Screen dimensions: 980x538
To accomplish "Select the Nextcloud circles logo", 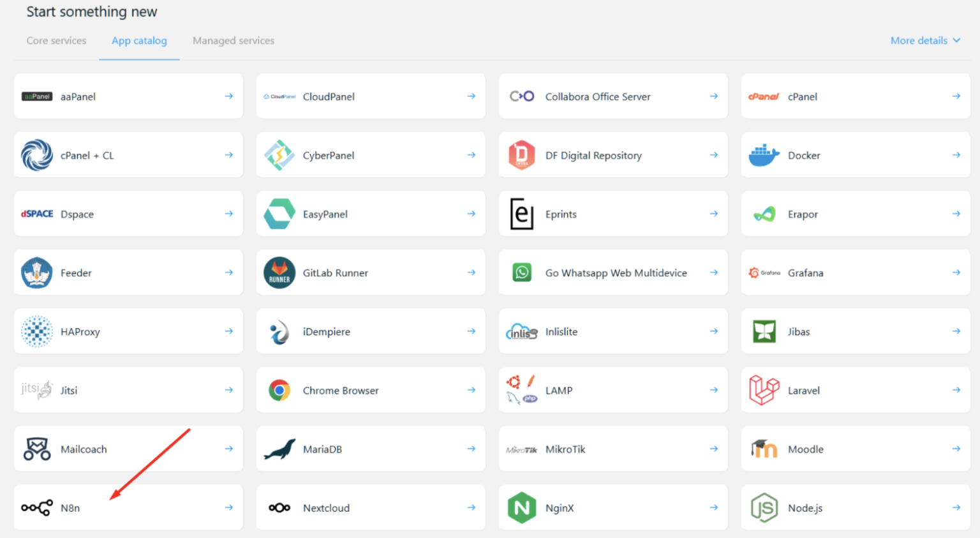I will tap(279, 507).
